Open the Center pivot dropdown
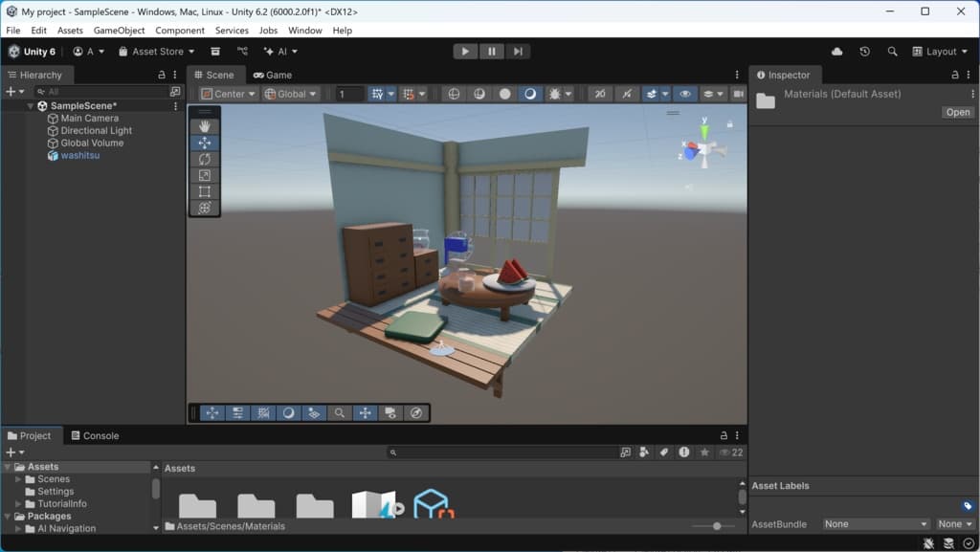Image resolution: width=980 pixels, height=552 pixels. click(229, 94)
